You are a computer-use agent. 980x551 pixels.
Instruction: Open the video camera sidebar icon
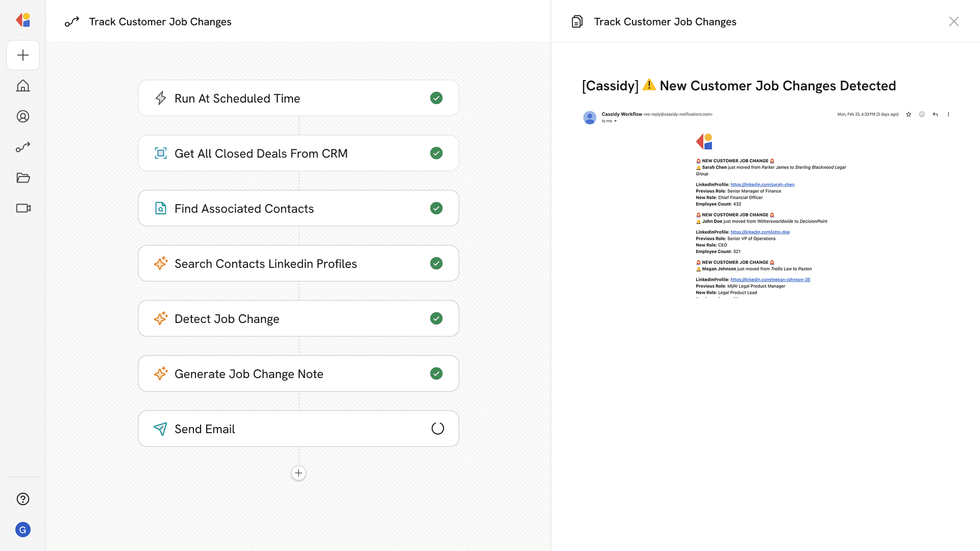pos(23,208)
